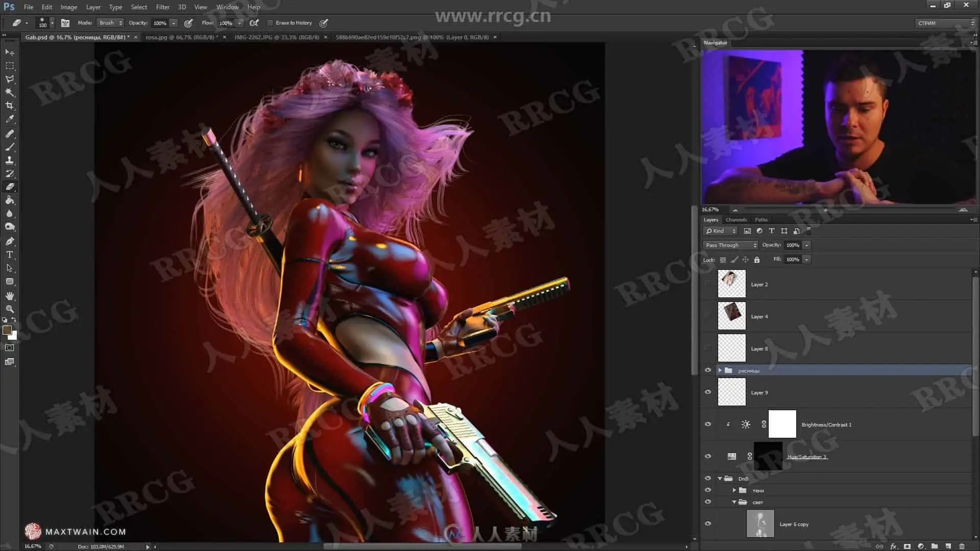Hide Layer 6 copy
Viewport: 980px width, 551px height.
coord(708,524)
